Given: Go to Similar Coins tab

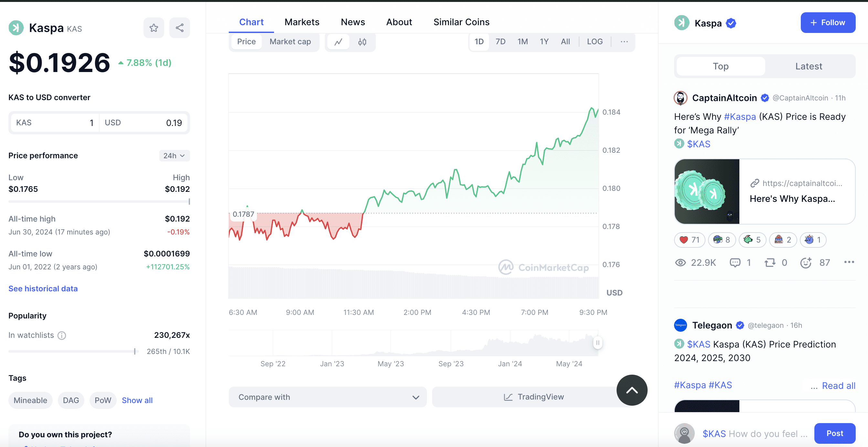Looking at the screenshot, I should pyautogui.click(x=461, y=22).
